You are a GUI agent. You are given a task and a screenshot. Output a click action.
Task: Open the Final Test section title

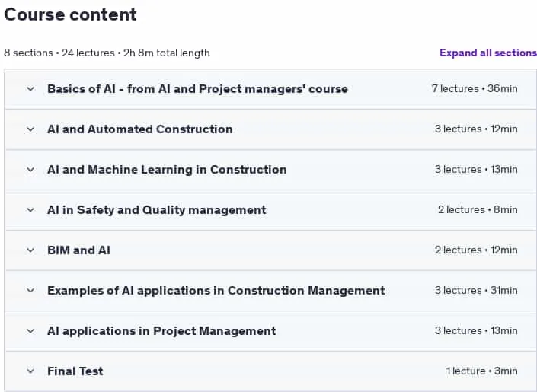click(x=75, y=371)
